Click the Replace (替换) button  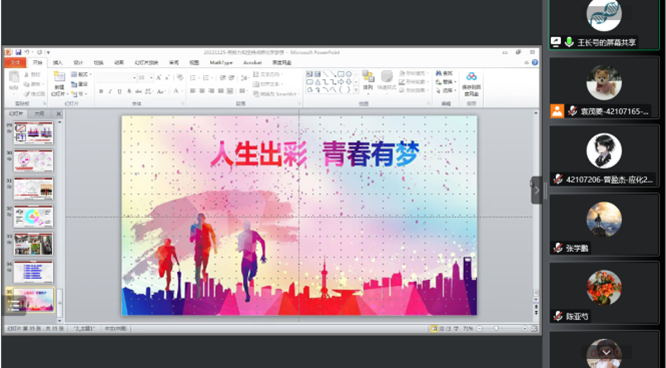pos(446,82)
